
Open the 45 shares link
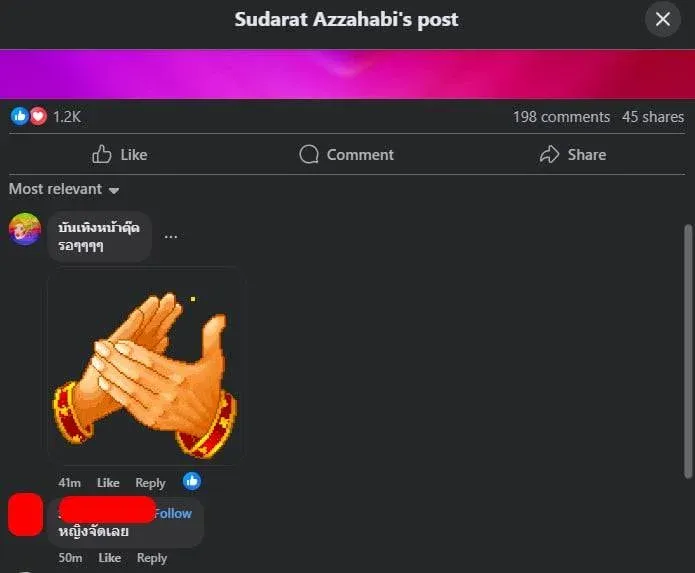coord(653,117)
